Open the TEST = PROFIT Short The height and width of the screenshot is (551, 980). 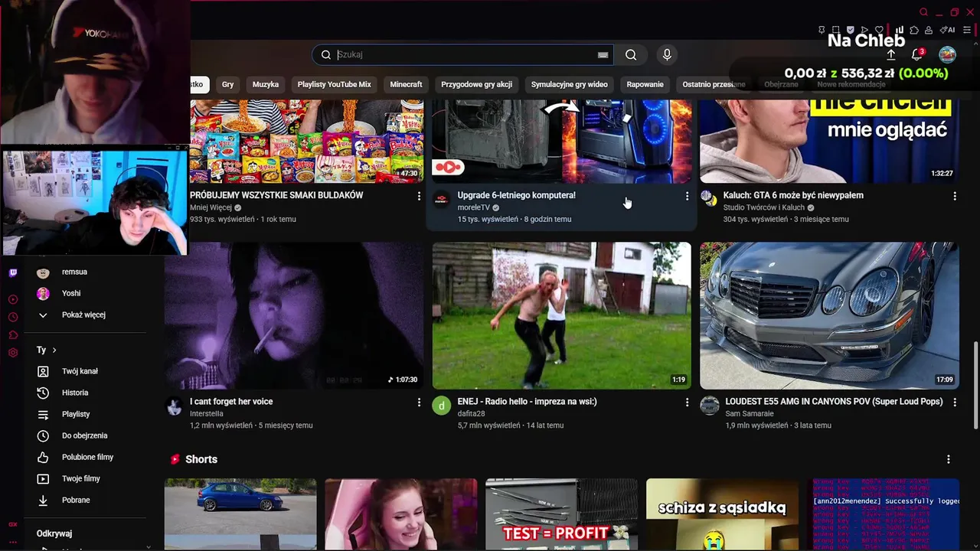(561, 514)
